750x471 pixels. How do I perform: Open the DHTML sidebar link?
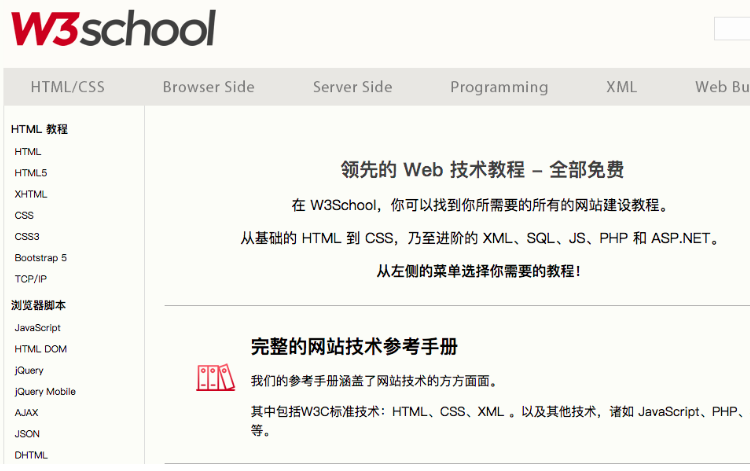point(31,455)
